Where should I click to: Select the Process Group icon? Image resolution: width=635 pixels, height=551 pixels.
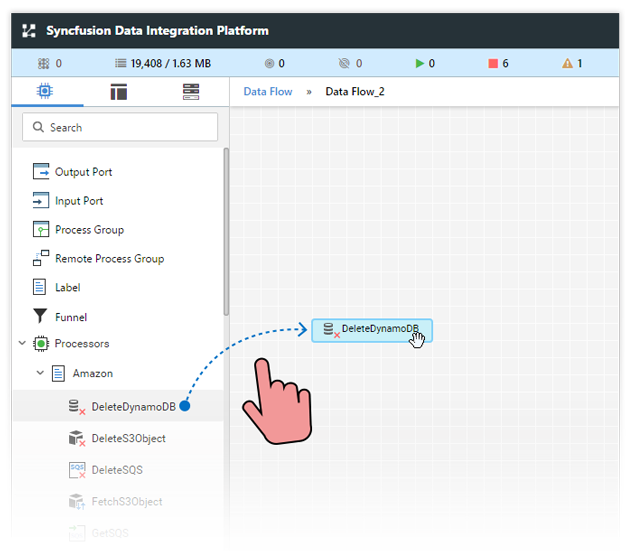click(41, 229)
